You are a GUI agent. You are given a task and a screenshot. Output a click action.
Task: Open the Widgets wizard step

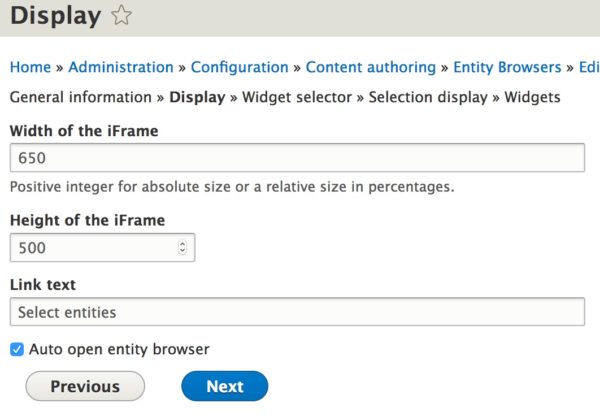click(x=532, y=97)
